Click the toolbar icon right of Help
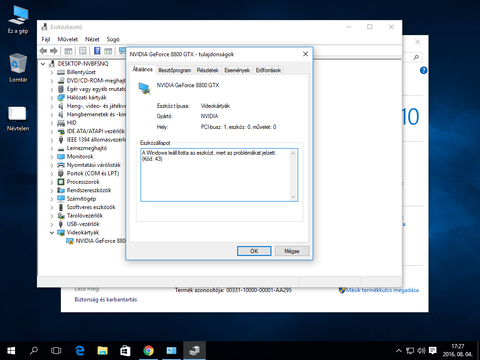The width and height of the screenshot is (480, 360). [x=108, y=51]
